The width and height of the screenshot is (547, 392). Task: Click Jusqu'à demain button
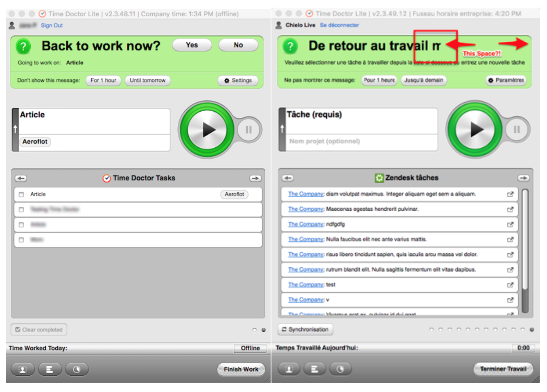tap(424, 80)
